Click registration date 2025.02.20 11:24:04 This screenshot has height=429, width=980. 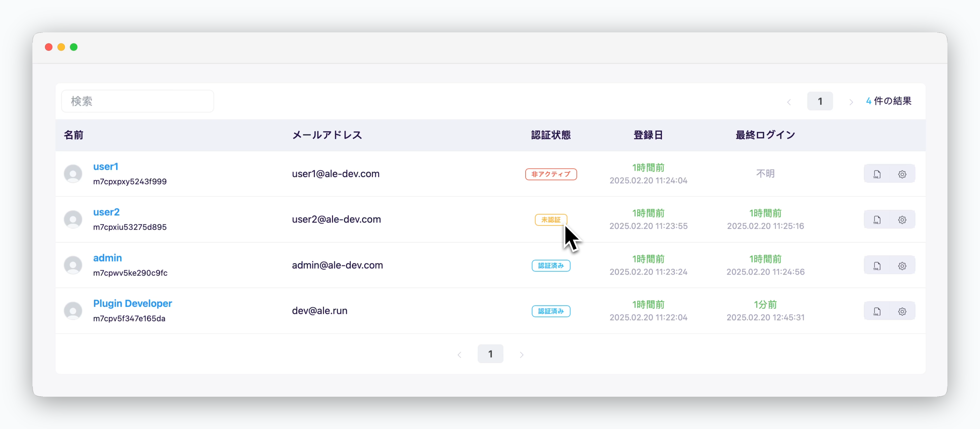pyautogui.click(x=648, y=181)
